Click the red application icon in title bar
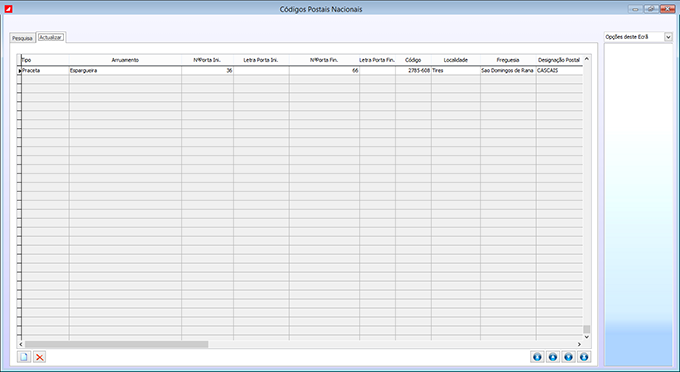The width and height of the screenshot is (680, 372). tap(8, 9)
